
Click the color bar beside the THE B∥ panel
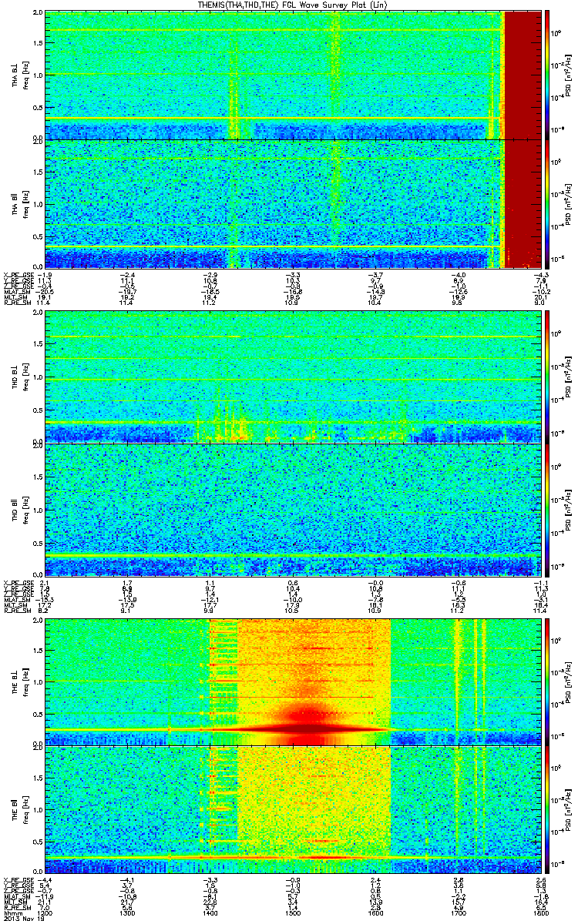(x=548, y=810)
